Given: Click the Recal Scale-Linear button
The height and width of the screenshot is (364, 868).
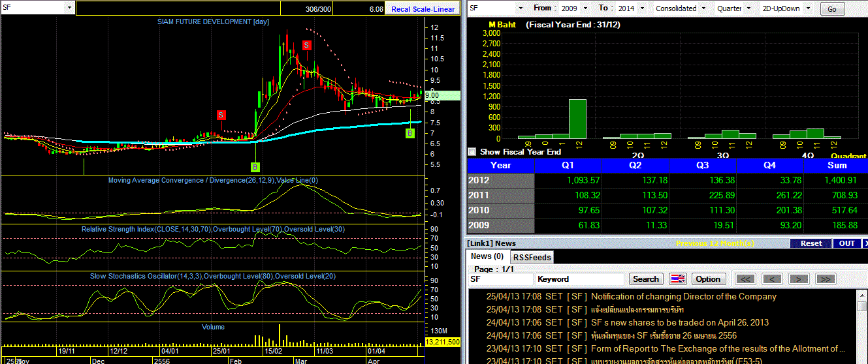Looking at the screenshot, I should (424, 9).
